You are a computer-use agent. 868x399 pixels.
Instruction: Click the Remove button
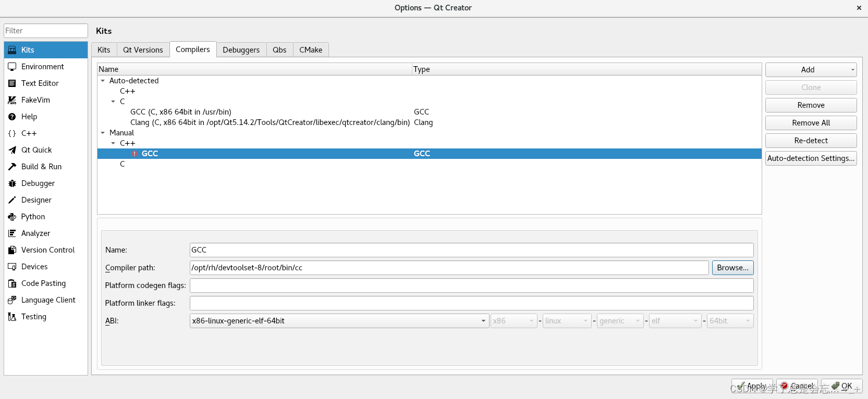(x=811, y=105)
